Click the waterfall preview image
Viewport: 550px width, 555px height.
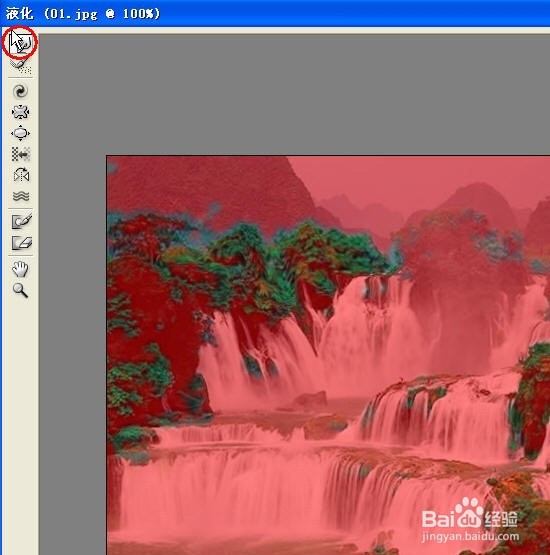[x=328, y=355]
